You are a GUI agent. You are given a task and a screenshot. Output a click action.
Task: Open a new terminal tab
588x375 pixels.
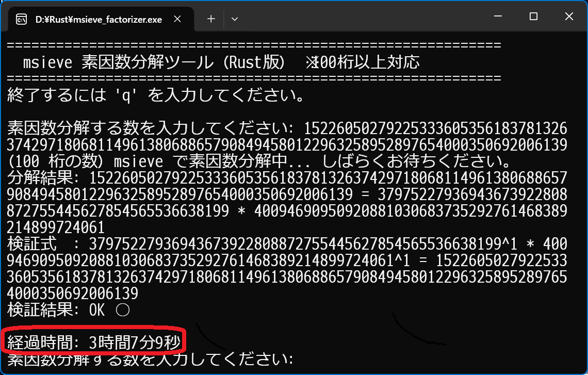tap(211, 19)
